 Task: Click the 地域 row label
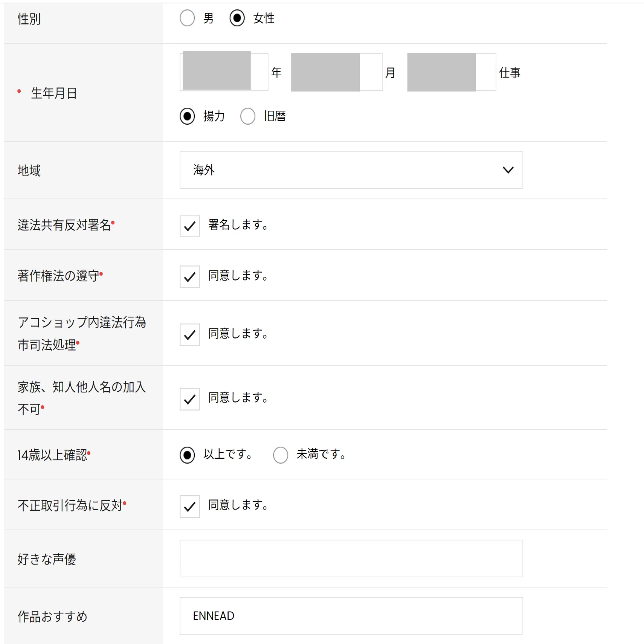click(29, 171)
